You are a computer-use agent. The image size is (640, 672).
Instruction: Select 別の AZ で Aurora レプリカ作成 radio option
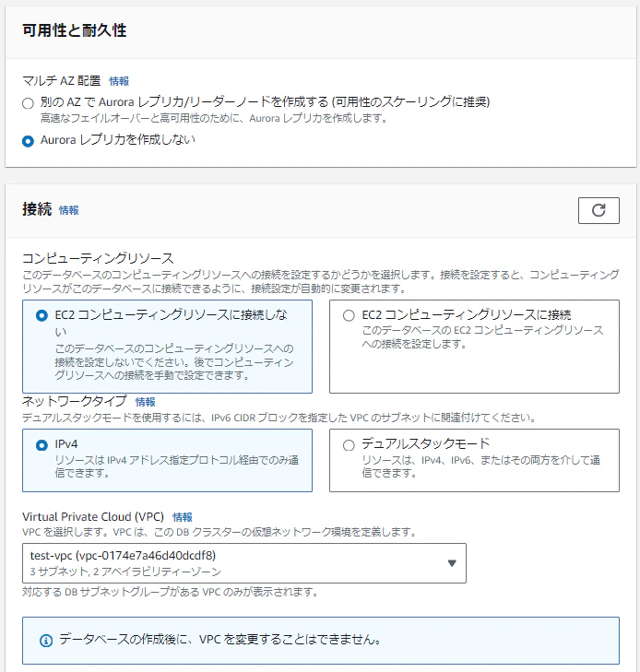[x=28, y=103]
